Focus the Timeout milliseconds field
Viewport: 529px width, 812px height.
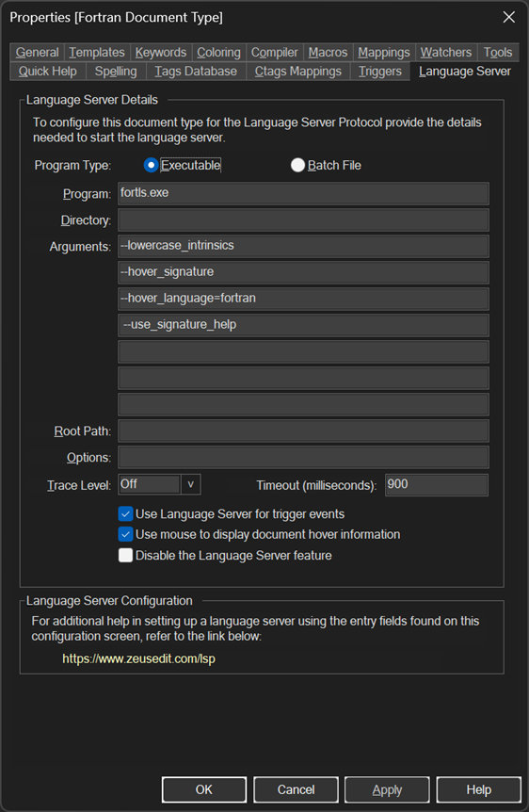[437, 485]
